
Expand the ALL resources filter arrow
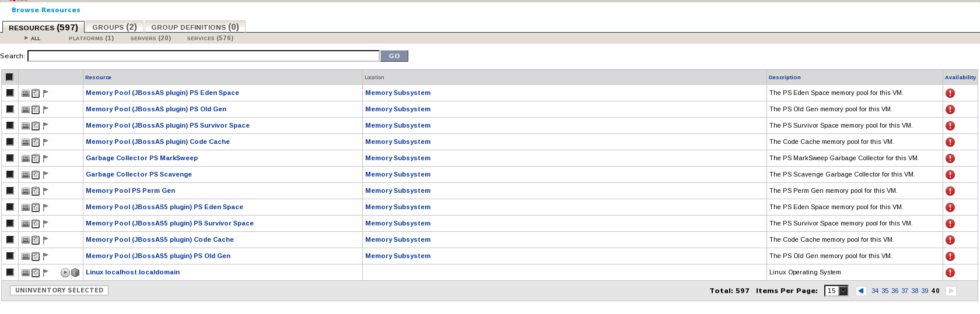point(26,38)
